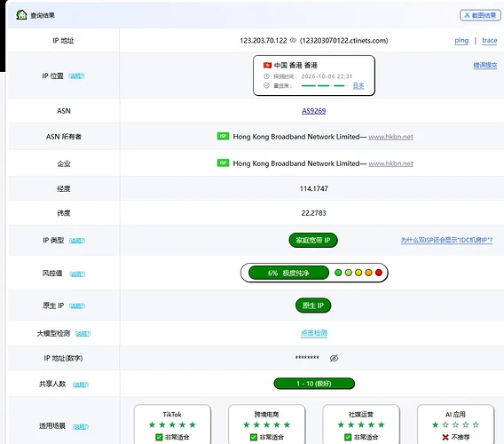Click 错误提交 error report link
The width and height of the screenshot is (504, 444).
click(x=485, y=66)
